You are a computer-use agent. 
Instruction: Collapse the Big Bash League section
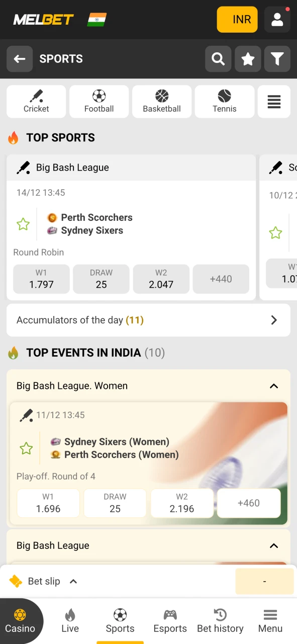click(x=274, y=545)
